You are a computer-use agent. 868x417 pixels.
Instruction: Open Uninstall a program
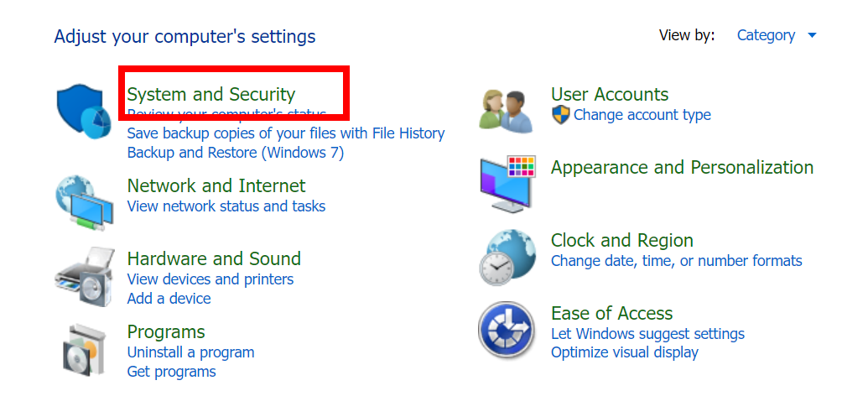tap(190, 352)
